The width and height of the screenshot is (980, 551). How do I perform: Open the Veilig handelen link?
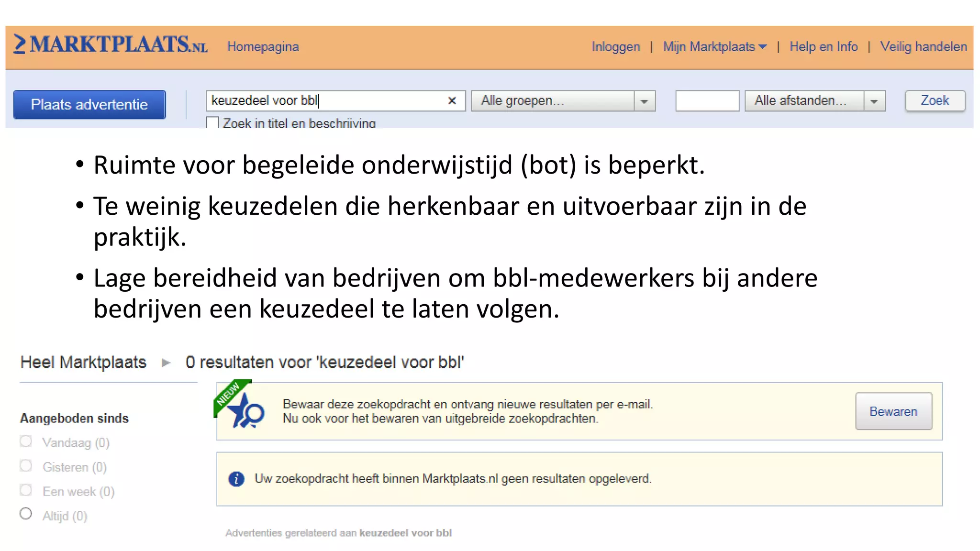[923, 47]
